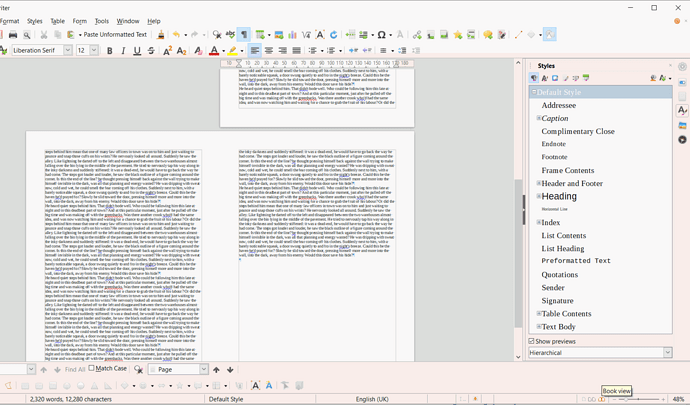Open Find and Replace in the top toolbar
690x405 pixels.
(217, 35)
